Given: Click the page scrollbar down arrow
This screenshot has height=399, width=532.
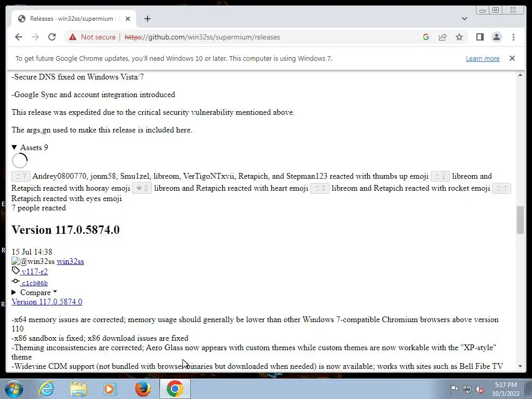Looking at the screenshot, I should [x=520, y=366].
